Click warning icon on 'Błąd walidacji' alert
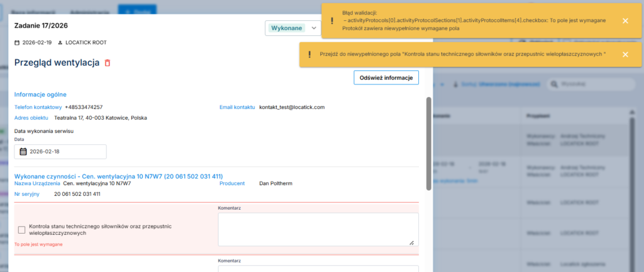 click(331, 21)
